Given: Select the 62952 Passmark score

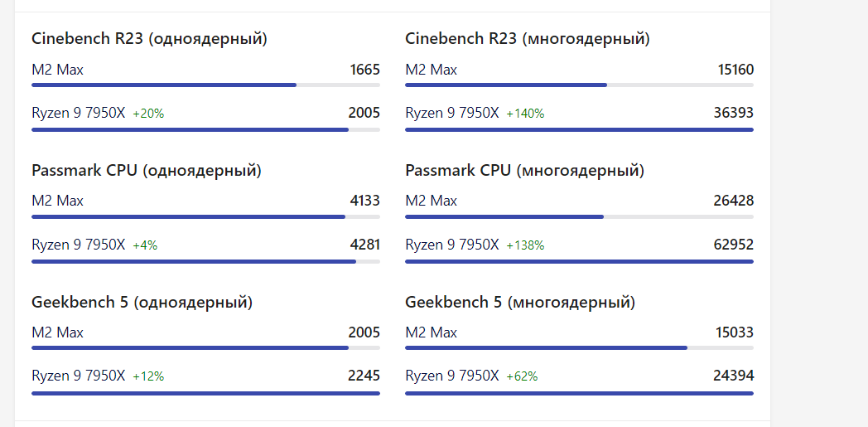Looking at the screenshot, I should pyautogui.click(x=734, y=245).
